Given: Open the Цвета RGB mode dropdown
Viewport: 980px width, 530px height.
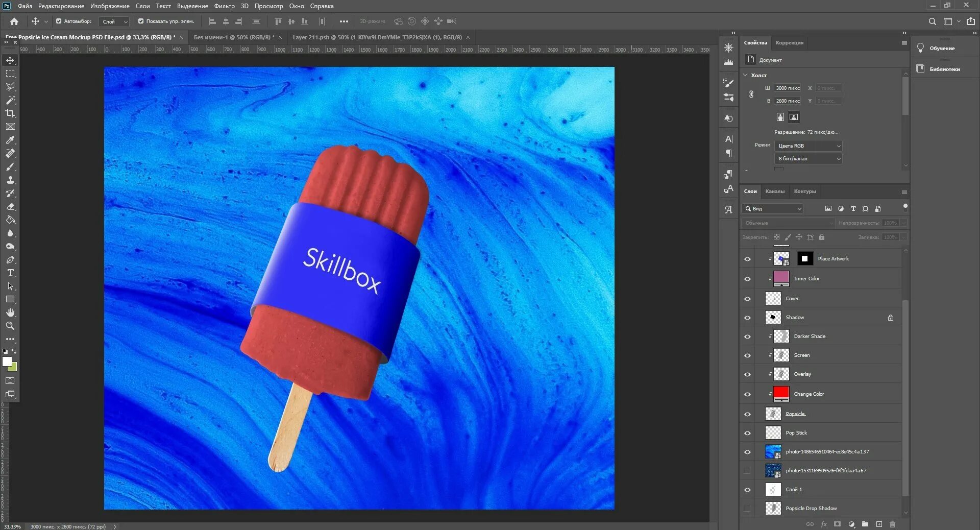Looking at the screenshot, I should (x=808, y=146).
